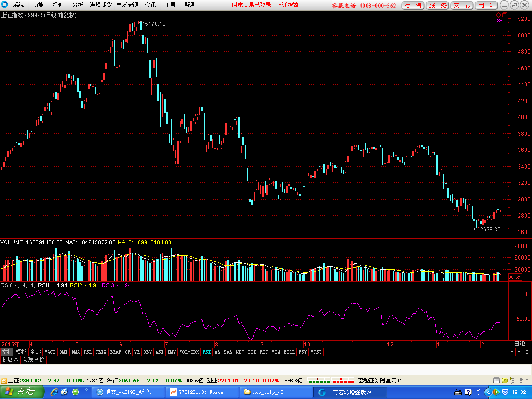Switch to the MACD indicator

[x=50, y=352]
